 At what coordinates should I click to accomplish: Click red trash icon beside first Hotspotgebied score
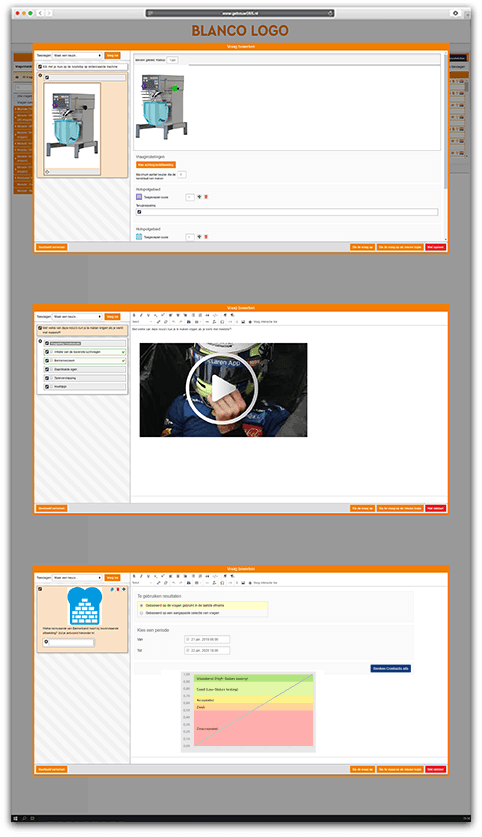point(206,197)
